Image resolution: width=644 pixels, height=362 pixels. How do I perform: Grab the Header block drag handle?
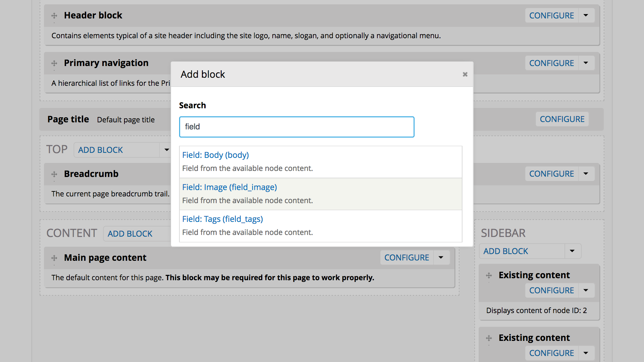[54, 16]
